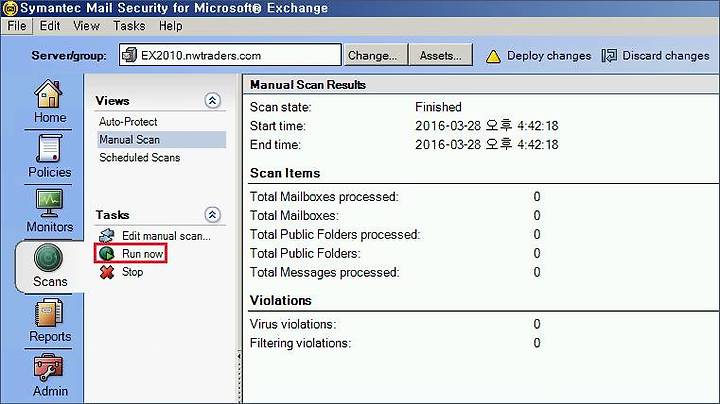Click the Discard changes icon
The width and height of the screenshot is (720, 404).
609,56
